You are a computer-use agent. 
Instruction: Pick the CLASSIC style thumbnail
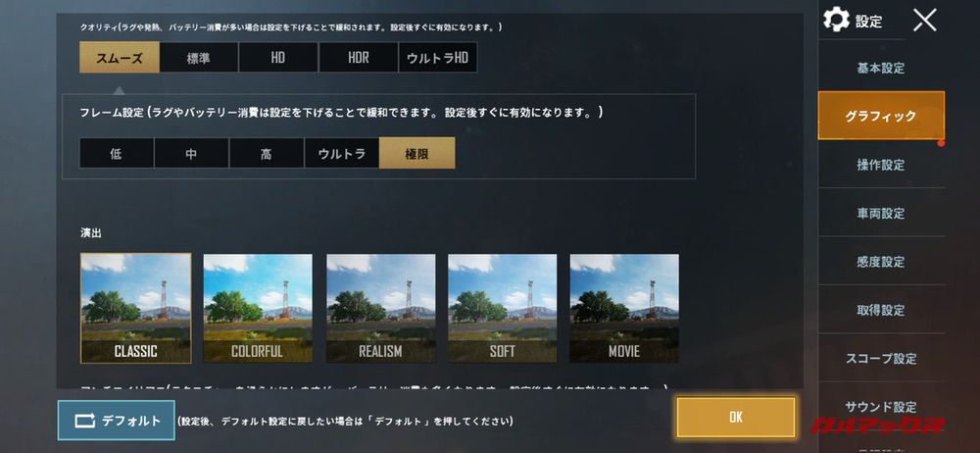[x=135, y=308]
